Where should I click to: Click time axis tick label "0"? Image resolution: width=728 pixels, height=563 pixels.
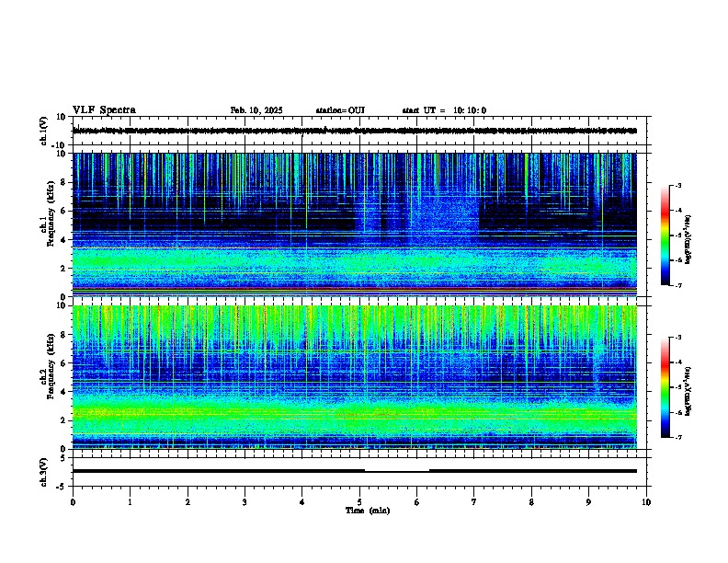(x=73, y=501)
